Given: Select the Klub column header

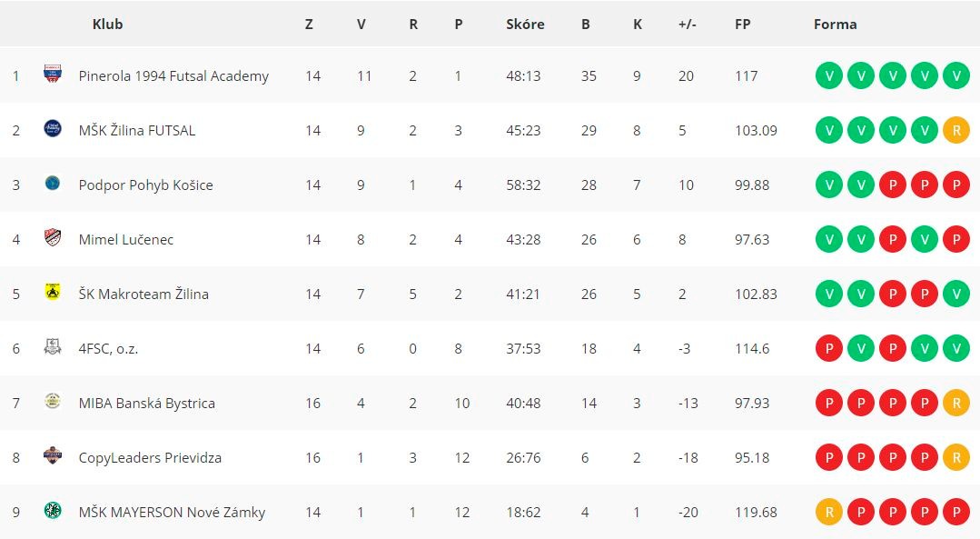Looking at the screenshot, I should pyautogui.click(x=107, y=25).
